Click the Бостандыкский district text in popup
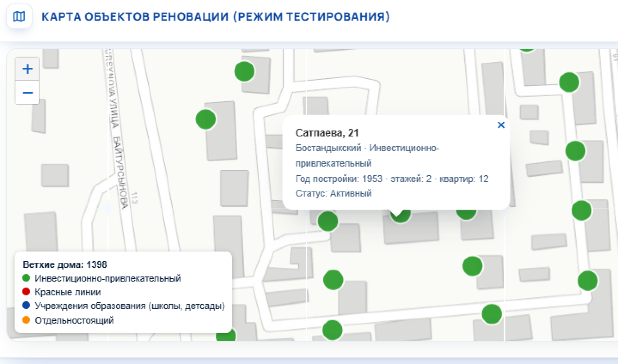The image size is (618, 364). [328, 148]
